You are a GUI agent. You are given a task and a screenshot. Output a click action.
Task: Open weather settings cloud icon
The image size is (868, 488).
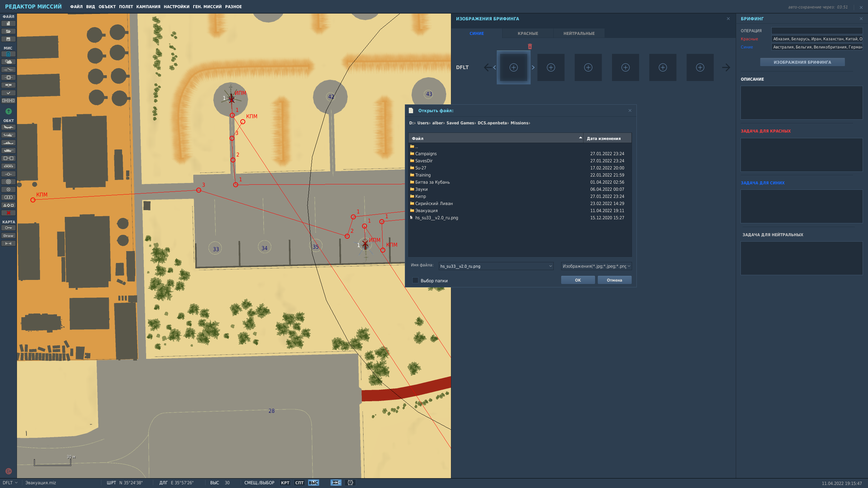8,62
